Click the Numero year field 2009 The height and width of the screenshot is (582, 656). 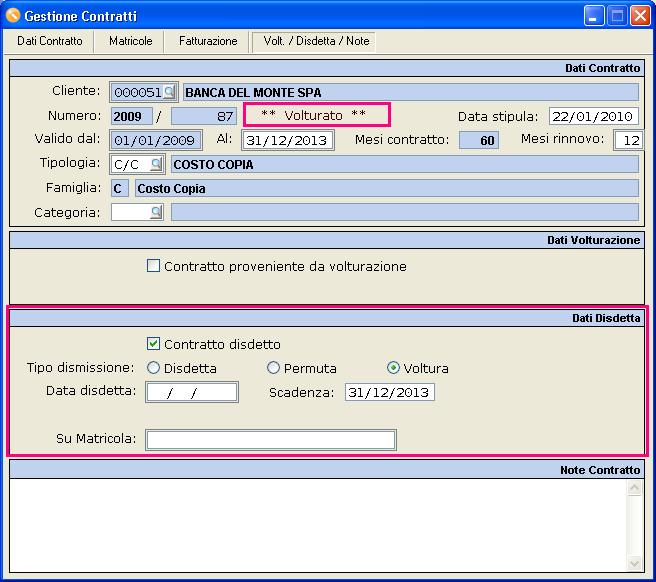click(131, 116)
